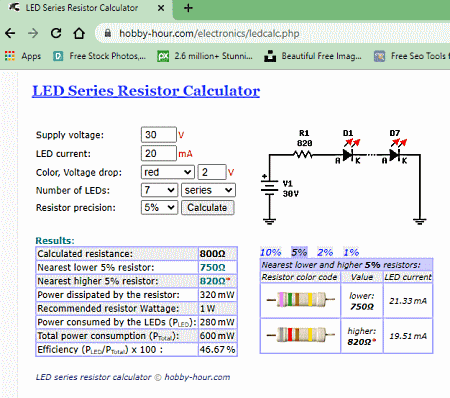
Task: Open the LED color dropdown showing red
Action: [168, 172]
